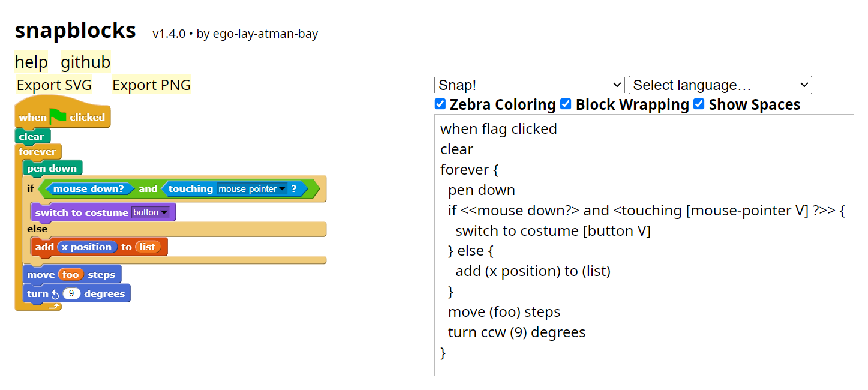
Task: Click the green flag icon in hat block
Action: (58, 116)
